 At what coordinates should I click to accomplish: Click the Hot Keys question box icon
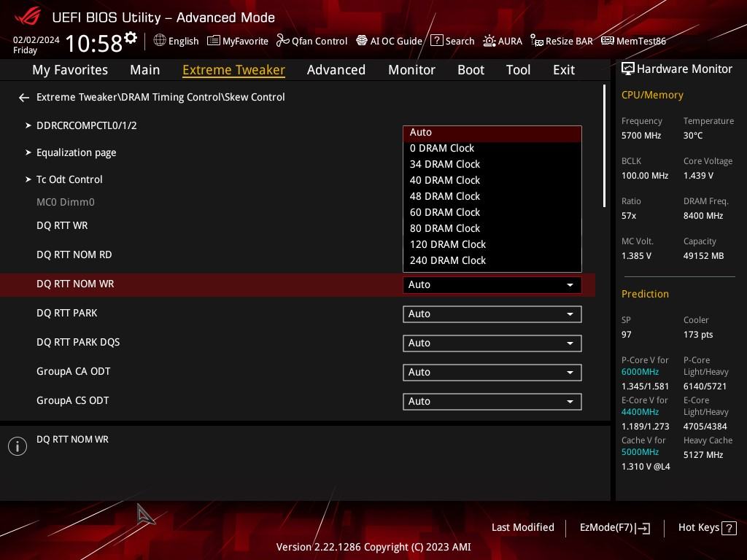click(729, 528)
